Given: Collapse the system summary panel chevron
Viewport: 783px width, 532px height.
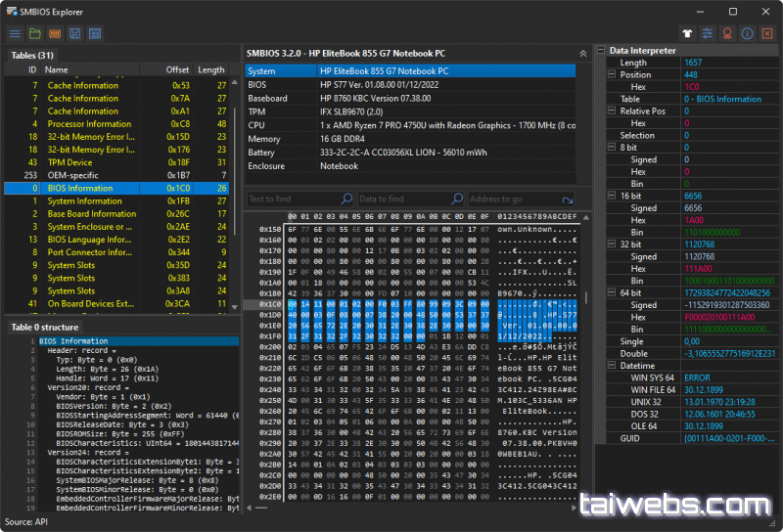Looking at the screenshot, I should (583, 53).
